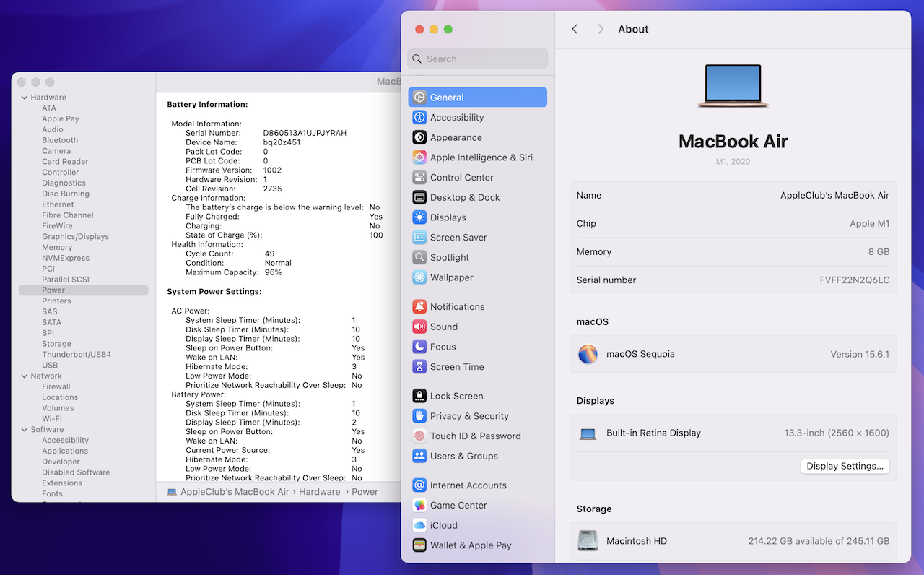
Task: Select NVMExpress in Hardware list
Action: pyautogui.click(x=66, y=258)
